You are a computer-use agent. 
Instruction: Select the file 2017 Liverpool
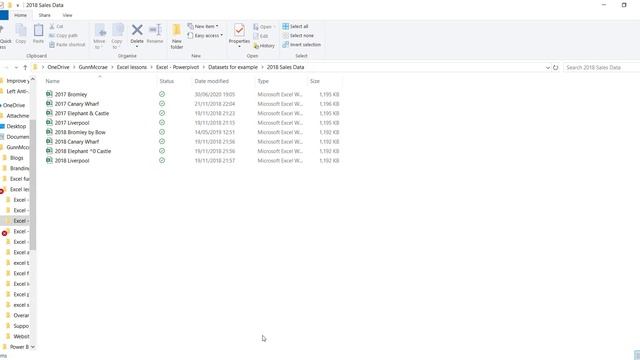click(x=72, y=122)
